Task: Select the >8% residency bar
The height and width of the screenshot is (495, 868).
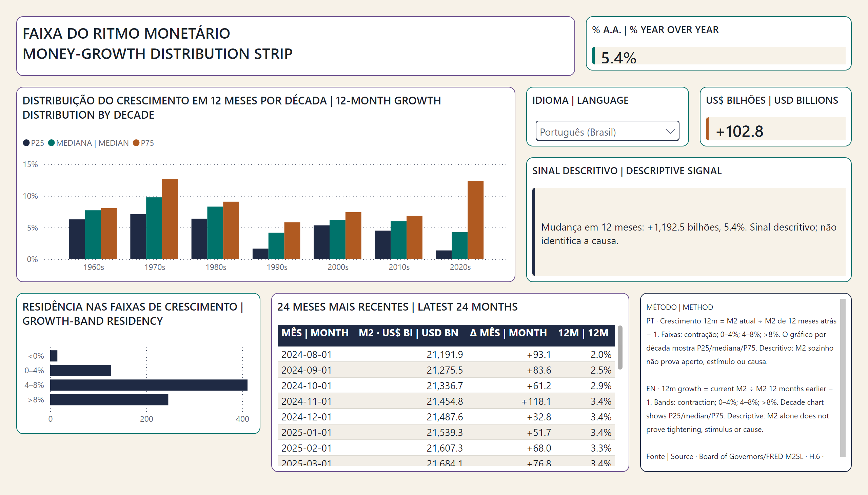Action: click(x=109, y=400)
